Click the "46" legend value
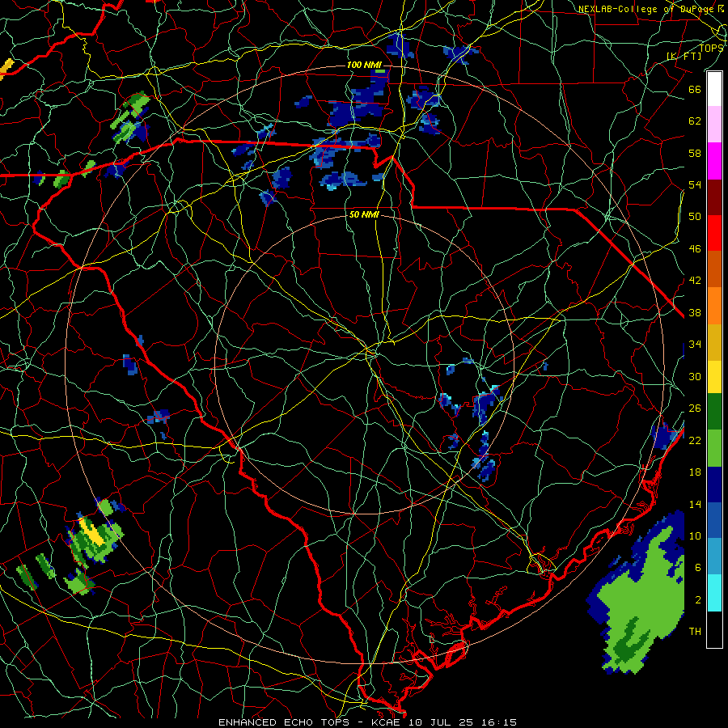This screenshot has height=728, width=728. pyautogui.click(x=695, y=248)
